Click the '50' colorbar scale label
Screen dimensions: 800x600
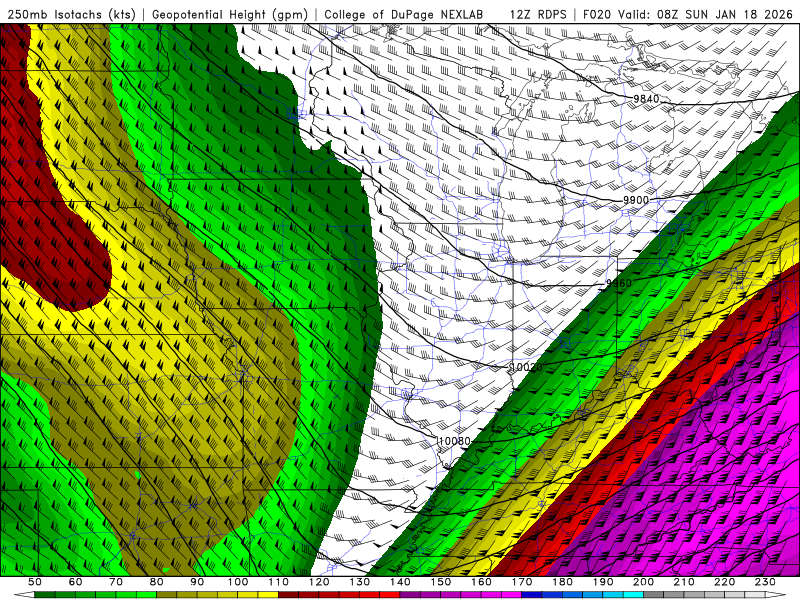click(35, 582)
